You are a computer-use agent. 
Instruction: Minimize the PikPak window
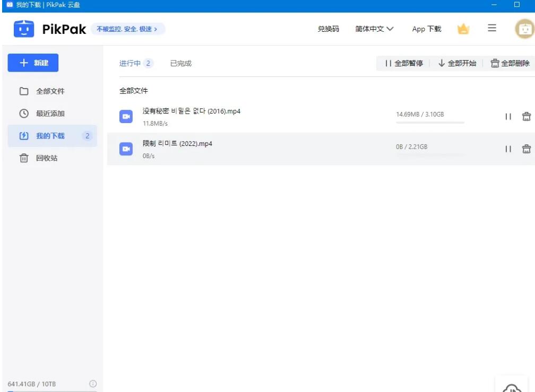tap(494, 4)
